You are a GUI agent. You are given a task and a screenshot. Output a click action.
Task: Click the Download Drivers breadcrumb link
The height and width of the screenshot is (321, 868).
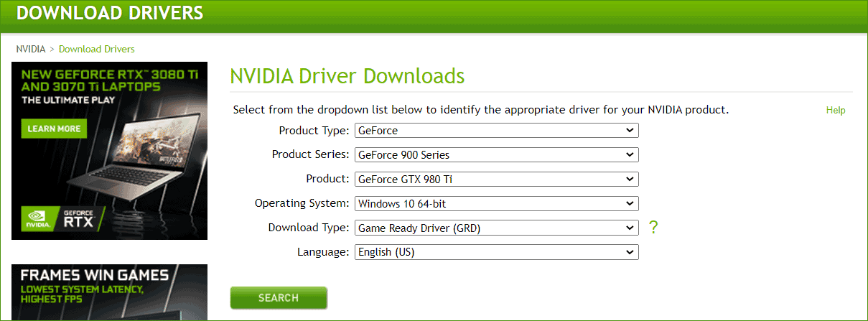pyautogui.click(x=97, y=49)
